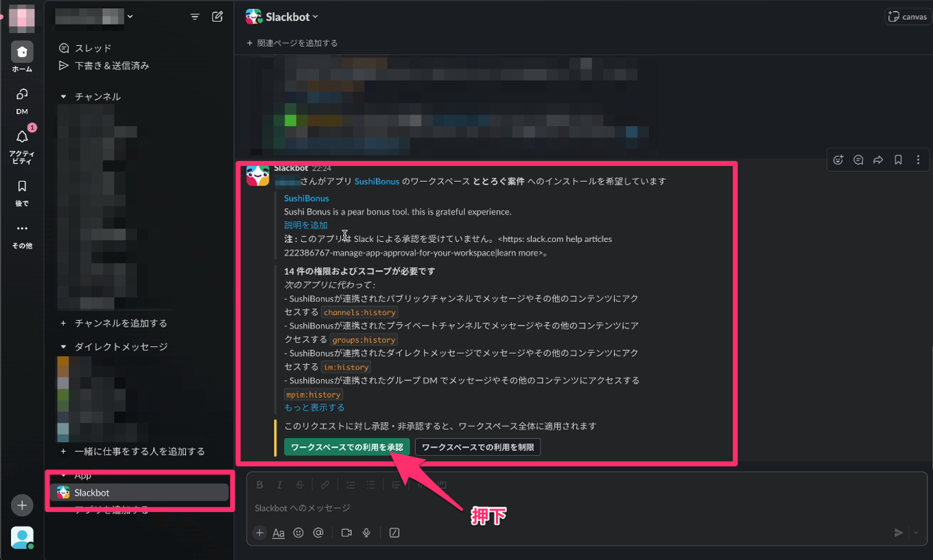Open SushiBonus attachment title link
The width and height of the screenshot is (933, 560).
coord(306,198)
